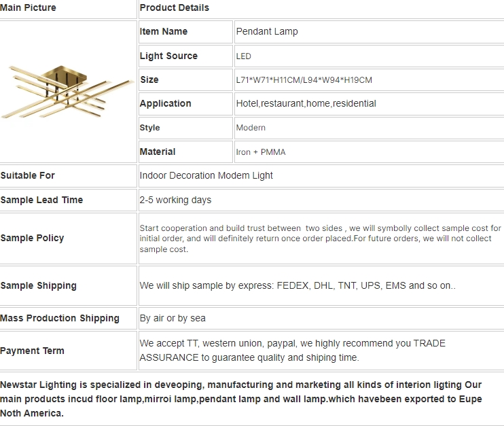The image size is (504, 426).
Task: Select the Main Picture header cell
Action: pos(68,8)
